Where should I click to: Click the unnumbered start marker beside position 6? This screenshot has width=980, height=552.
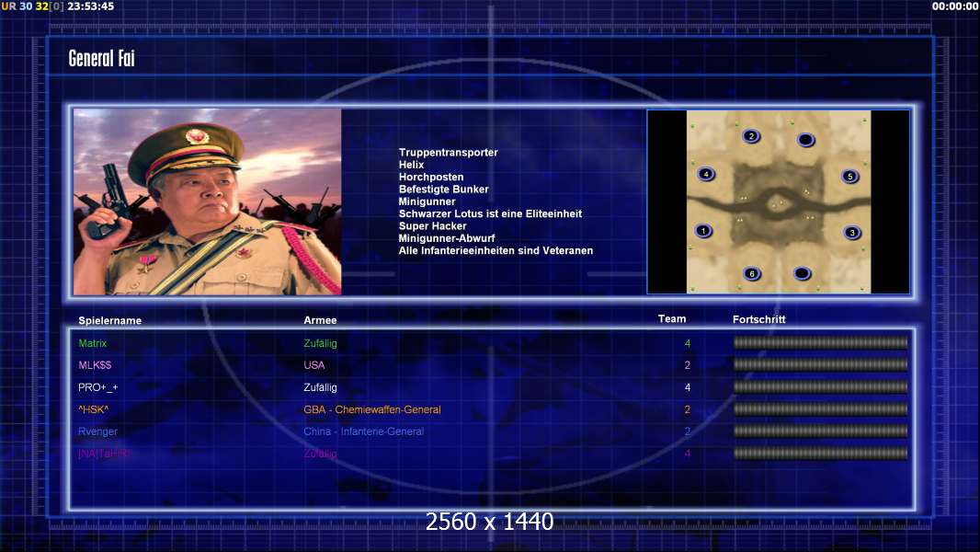point(802,273)
